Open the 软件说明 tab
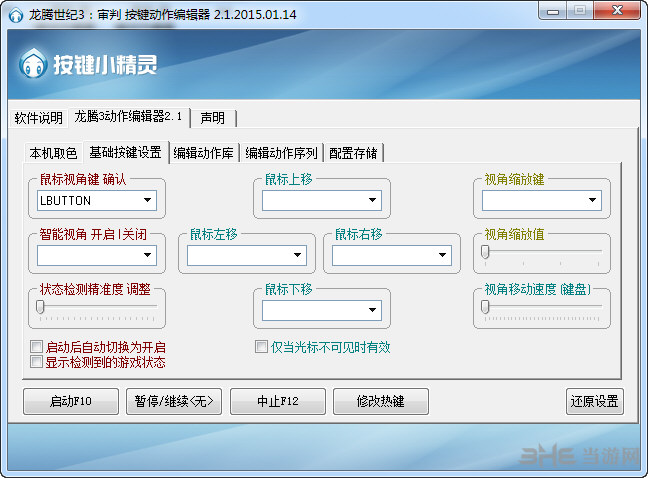The image size is (648, 478). point(38,118)
